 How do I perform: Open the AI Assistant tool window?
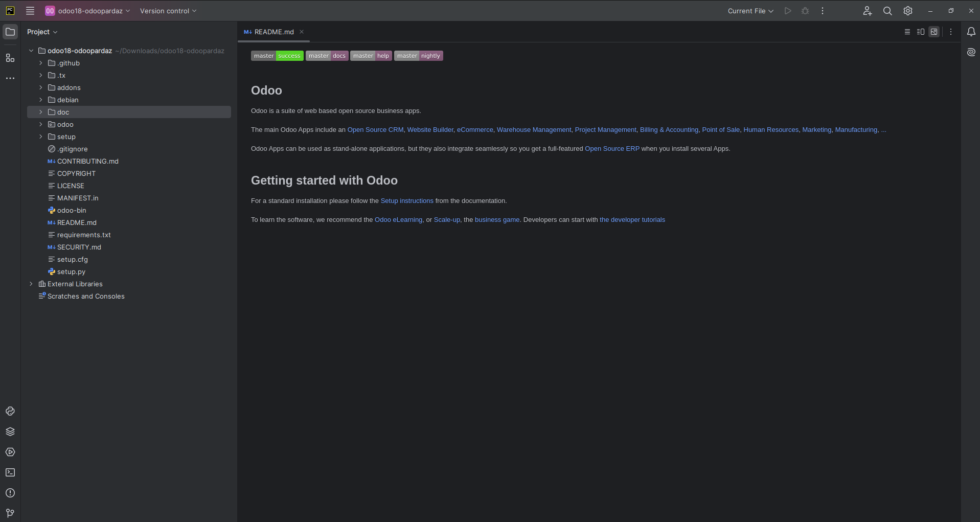click(x=971, y=52)
